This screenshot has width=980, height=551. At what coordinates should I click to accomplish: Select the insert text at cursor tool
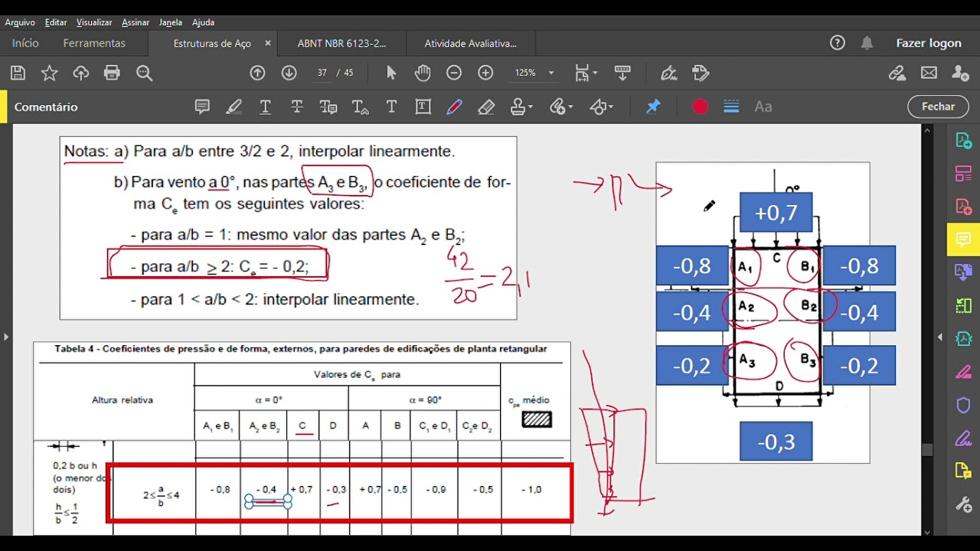(x=361, y=107)
